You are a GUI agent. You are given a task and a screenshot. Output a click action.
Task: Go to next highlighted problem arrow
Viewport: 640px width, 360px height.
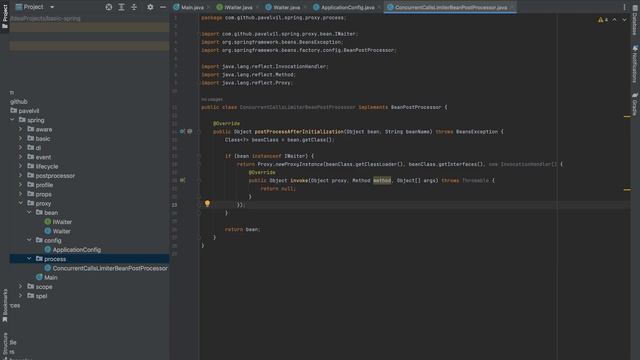click(x=624, y=20)
